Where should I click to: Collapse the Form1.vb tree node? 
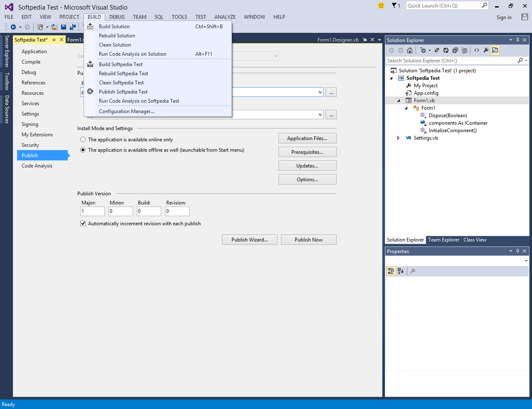(399, 101)
